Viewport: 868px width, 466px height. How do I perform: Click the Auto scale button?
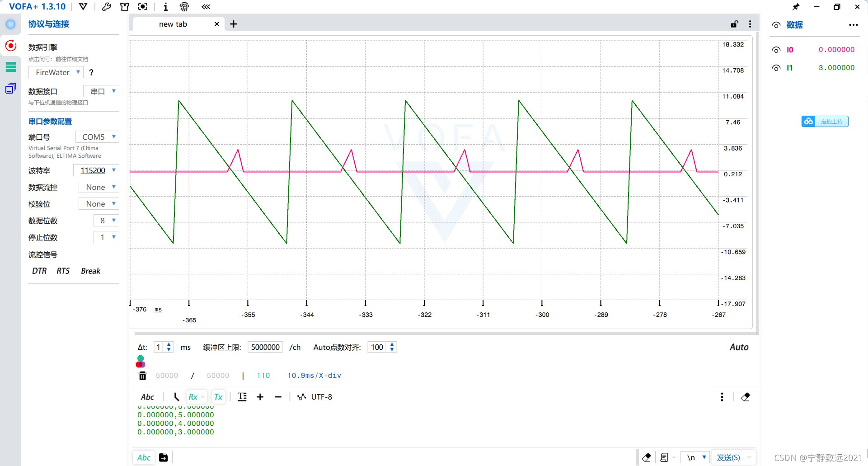pos(739,347)
